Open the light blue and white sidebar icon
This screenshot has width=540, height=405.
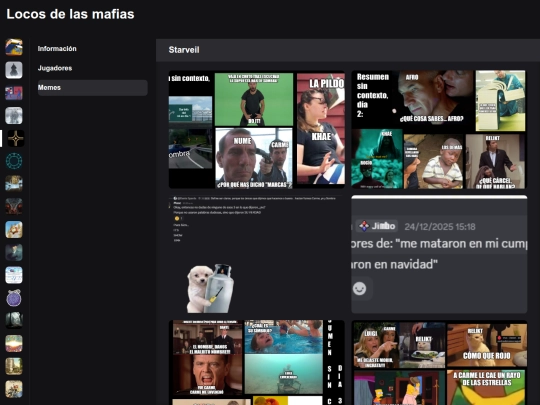(x=14, y=275)
